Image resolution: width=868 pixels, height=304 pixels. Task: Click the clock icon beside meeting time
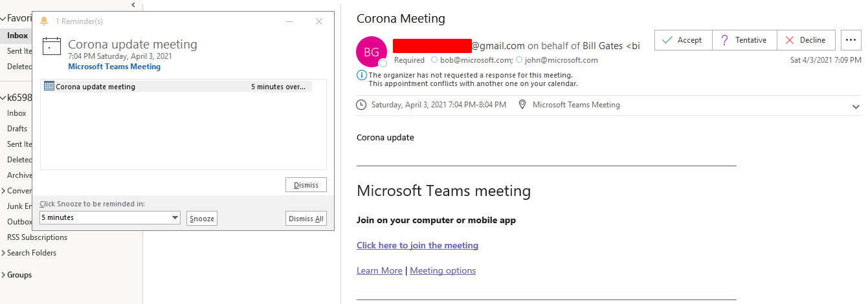tap(361, 105)
